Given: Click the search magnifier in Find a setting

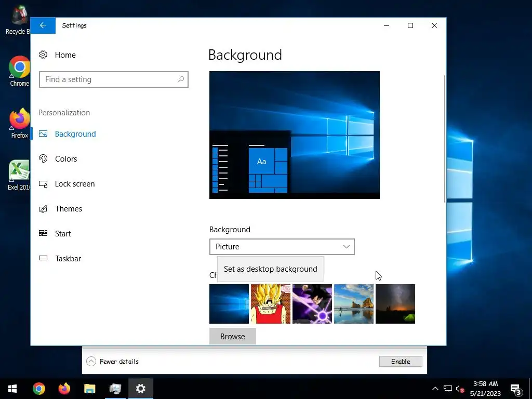Looking at the screenshot, I should pyautogui.click(x=181, y=79).
